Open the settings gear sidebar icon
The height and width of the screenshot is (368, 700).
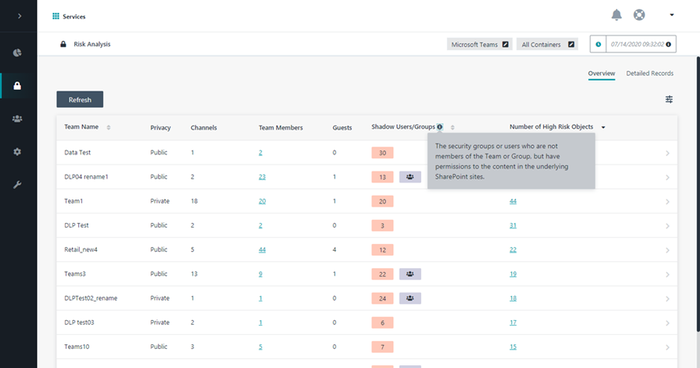[x=17, y=152]
